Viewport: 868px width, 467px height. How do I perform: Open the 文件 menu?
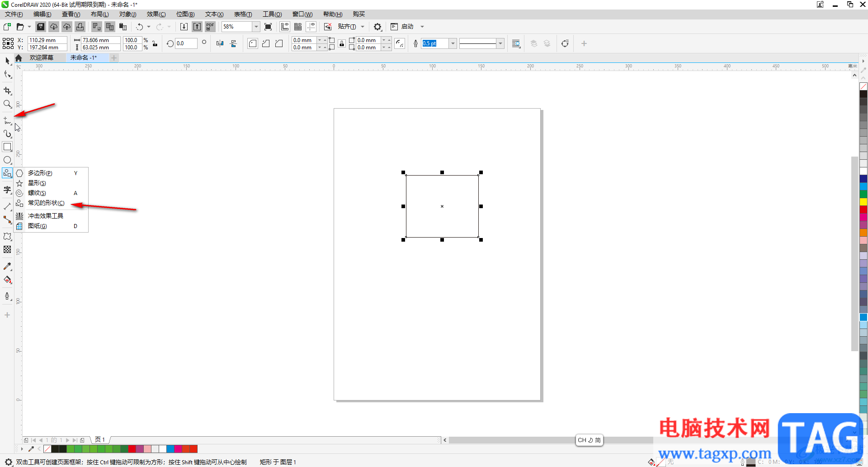14,14
